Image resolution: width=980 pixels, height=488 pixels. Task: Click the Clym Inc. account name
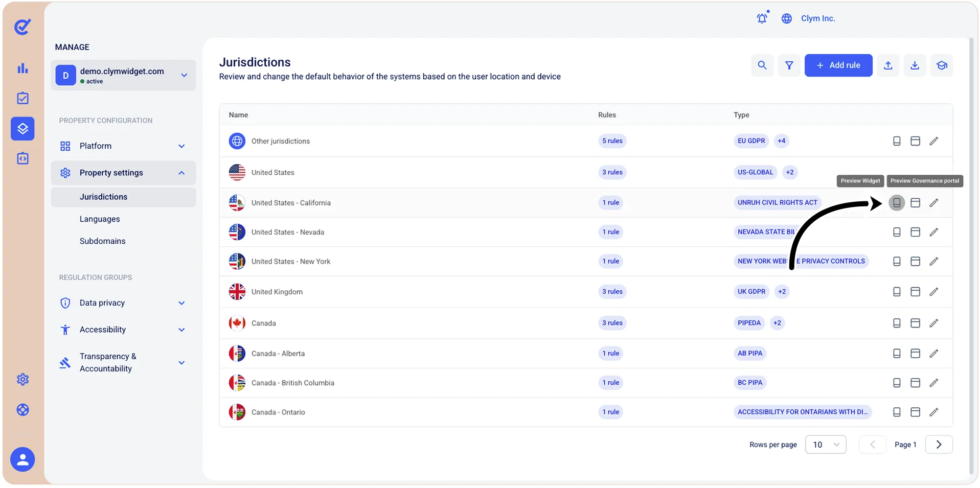pyautogui.click(x=818, y=18)
